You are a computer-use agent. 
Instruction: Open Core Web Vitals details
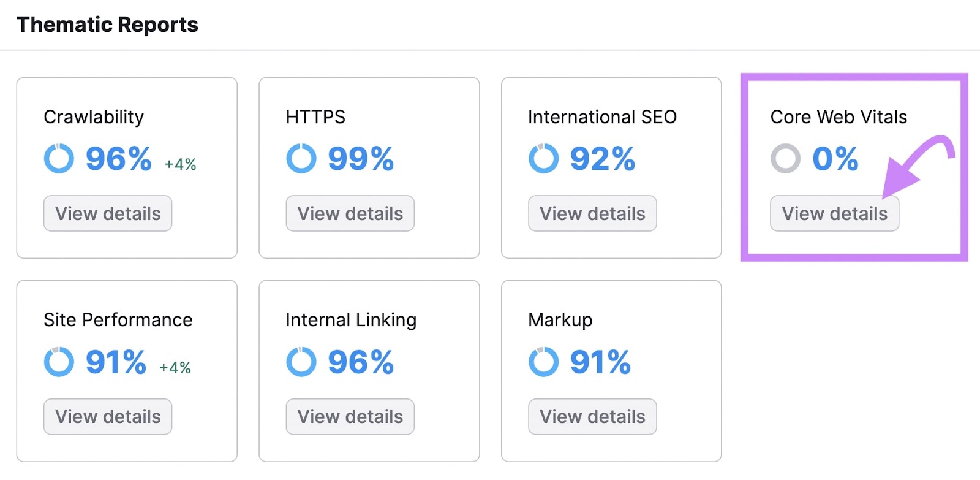point(834,213)
